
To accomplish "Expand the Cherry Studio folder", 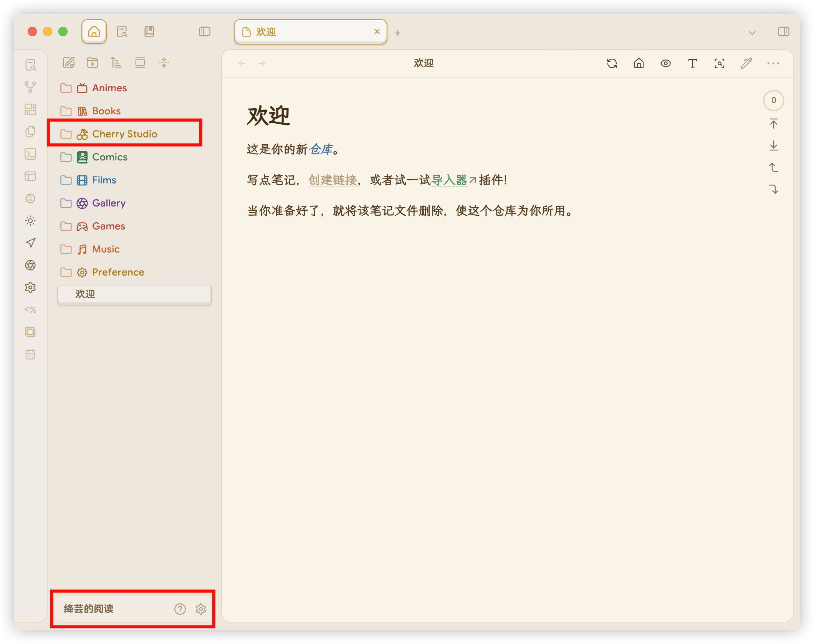I will pos(124,134).
